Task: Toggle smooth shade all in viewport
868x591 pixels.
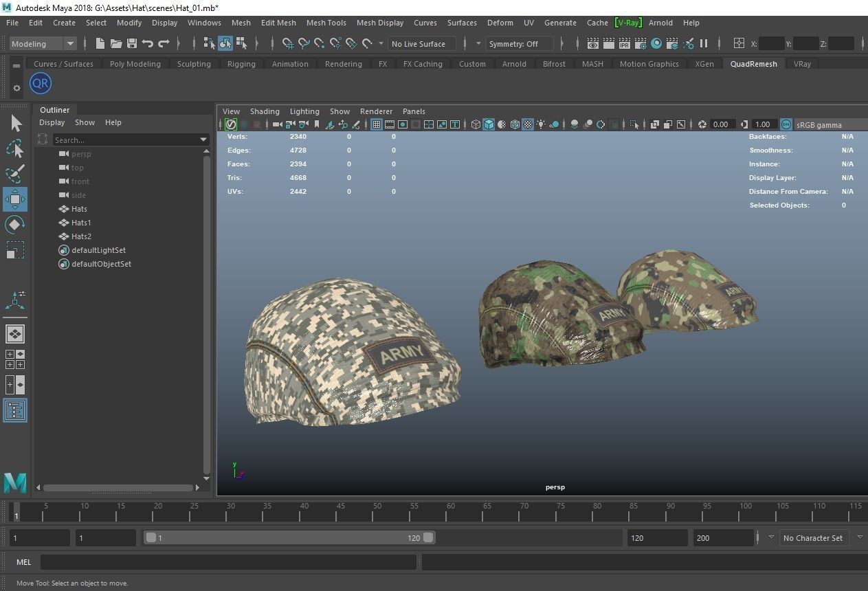Action: pyautogui.click(x=489, y=124)
